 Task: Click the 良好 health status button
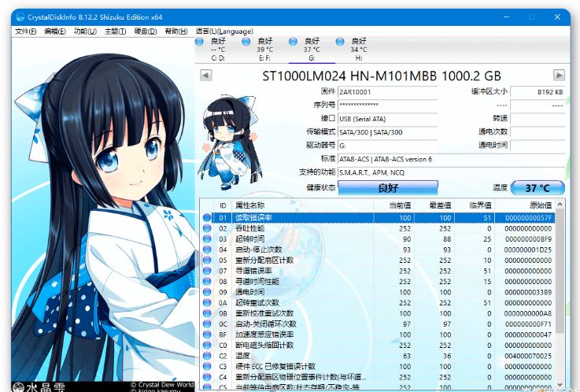pyautogui.click(x=388, y=188)
